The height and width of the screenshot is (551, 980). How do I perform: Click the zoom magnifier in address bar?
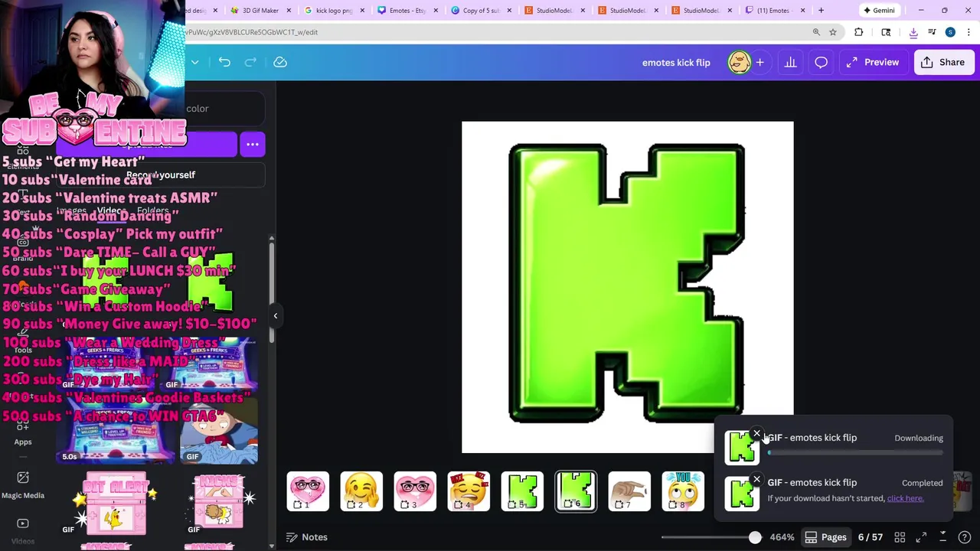click(816, 32)
